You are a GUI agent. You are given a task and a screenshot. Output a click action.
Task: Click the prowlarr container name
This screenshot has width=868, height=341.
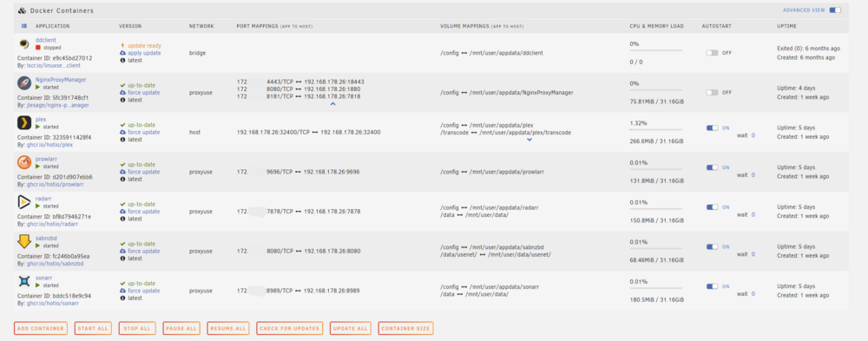pos(46,159)
